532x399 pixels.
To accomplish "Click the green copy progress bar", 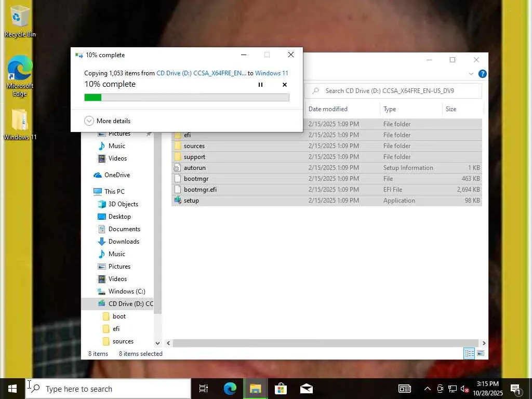I will coord(187,97).
